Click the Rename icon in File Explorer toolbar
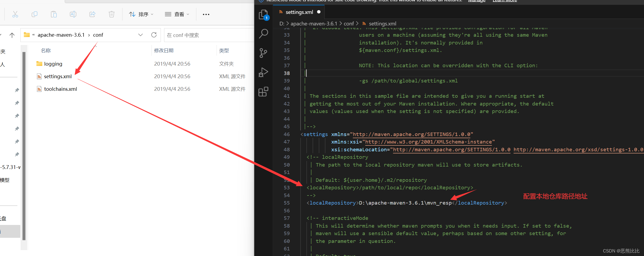 point(73,14)
